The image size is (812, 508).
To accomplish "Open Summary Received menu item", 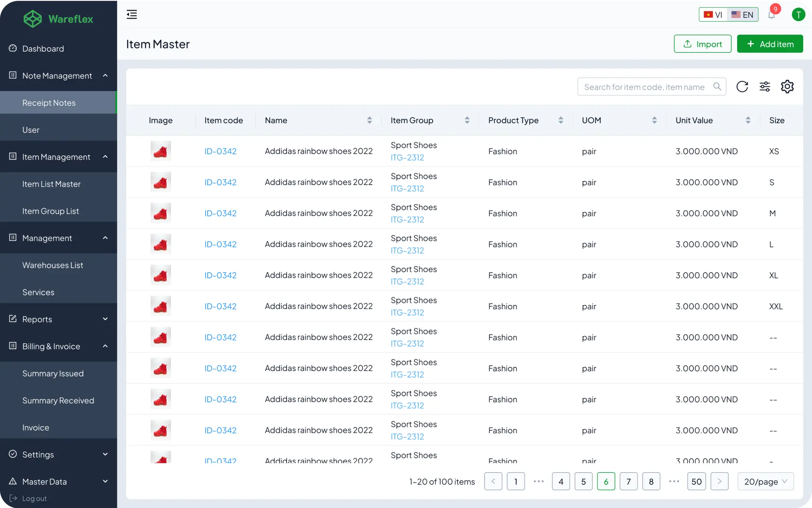I will tap(59, 400).
